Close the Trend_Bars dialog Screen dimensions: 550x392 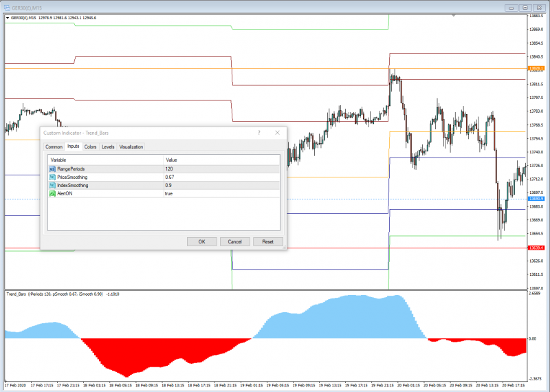278,133
